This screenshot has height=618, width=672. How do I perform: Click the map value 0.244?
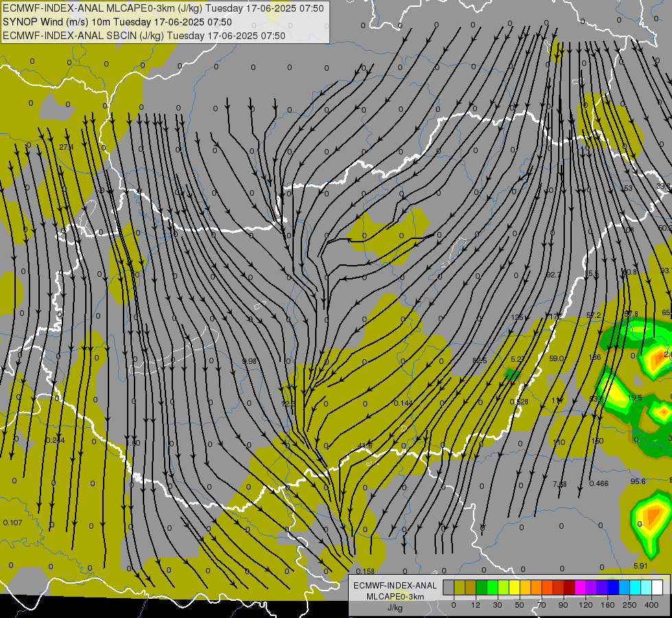(x=56, y=440)
